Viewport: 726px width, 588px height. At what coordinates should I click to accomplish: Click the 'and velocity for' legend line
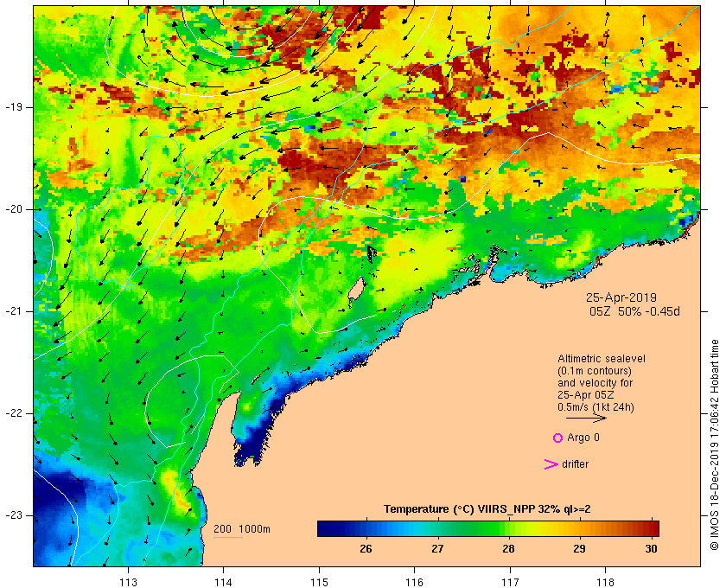click(595, 383)
